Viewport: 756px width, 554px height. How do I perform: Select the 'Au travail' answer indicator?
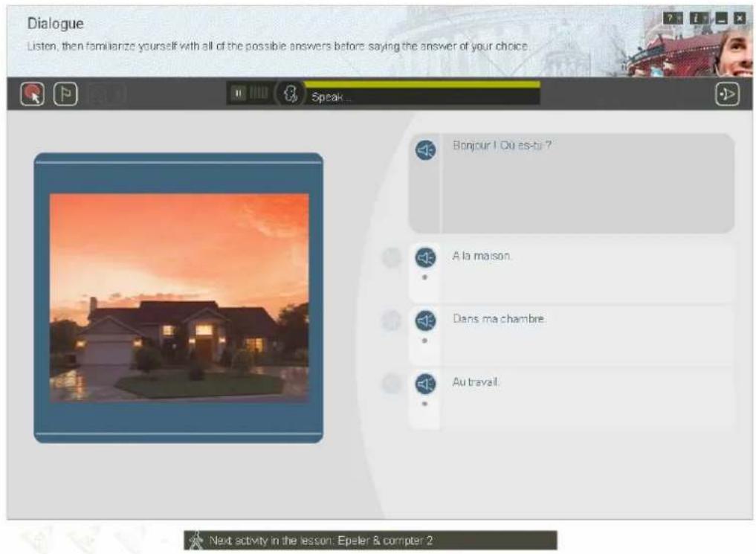coord(392,384)
